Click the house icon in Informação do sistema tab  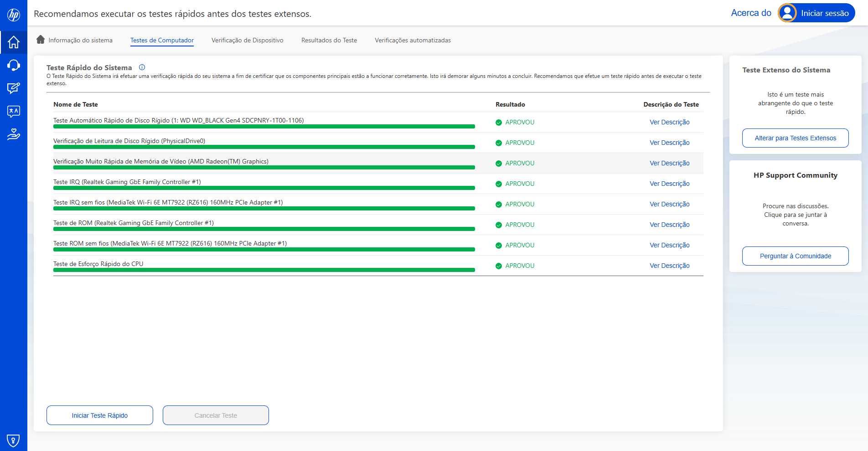click(41, 39)
